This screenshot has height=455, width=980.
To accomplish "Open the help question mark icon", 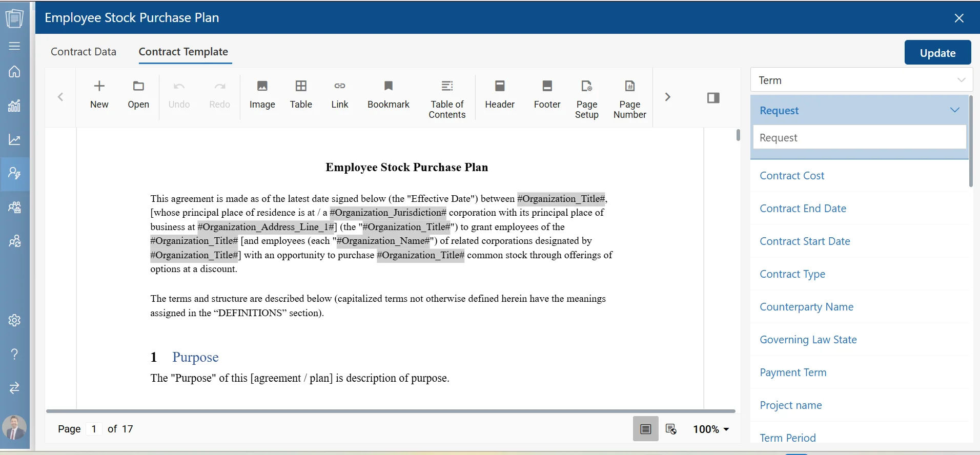I will (x=14, y=354).
